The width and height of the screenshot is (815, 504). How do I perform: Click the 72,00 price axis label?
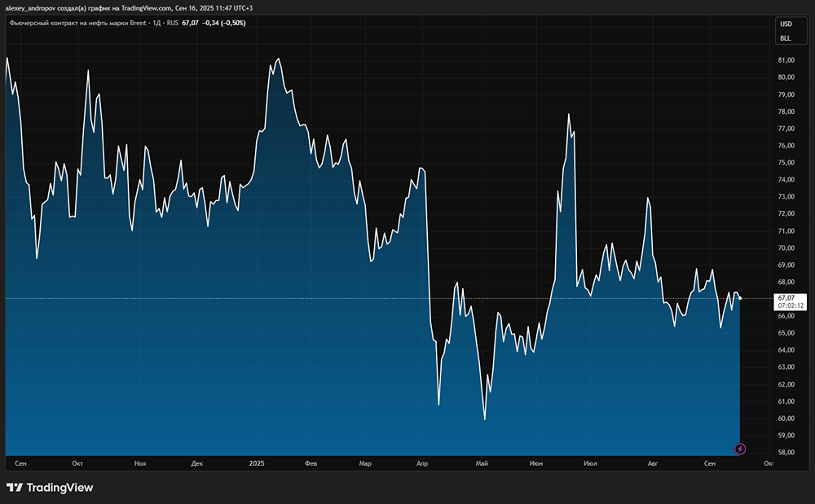pyautogui.click(x=786, y=214)
